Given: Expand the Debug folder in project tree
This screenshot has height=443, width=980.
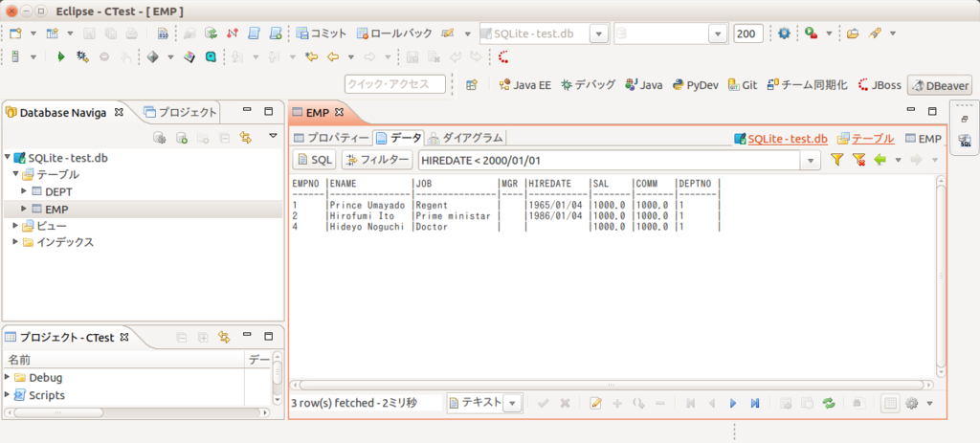Looking at the screenshot, I should (x=8, y=377).
